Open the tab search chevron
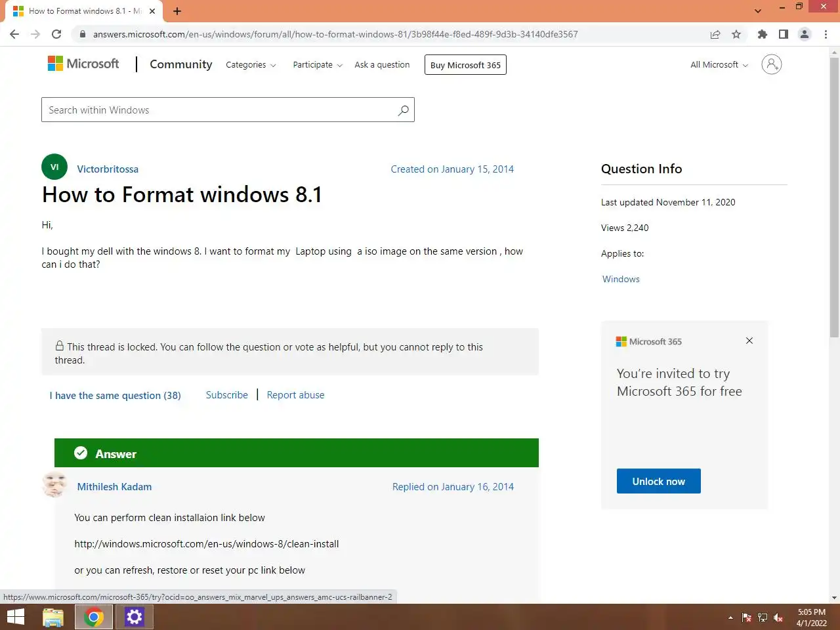 click(758, 11)
